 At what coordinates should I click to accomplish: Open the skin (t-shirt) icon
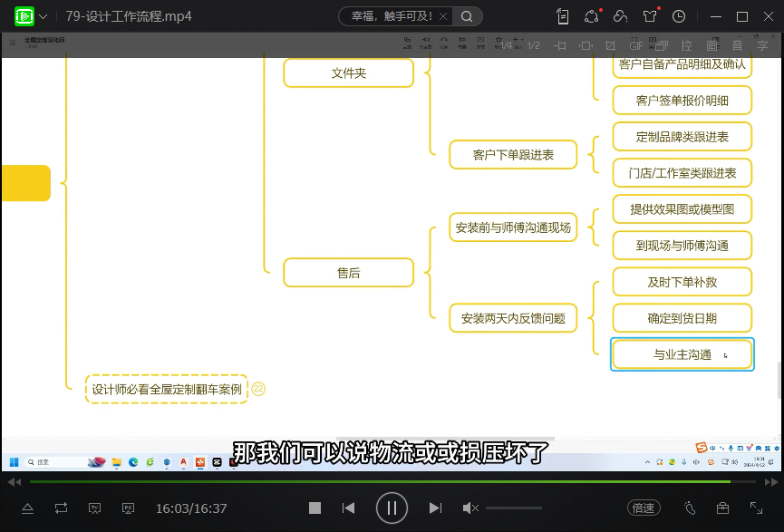[x=650, y=16]
